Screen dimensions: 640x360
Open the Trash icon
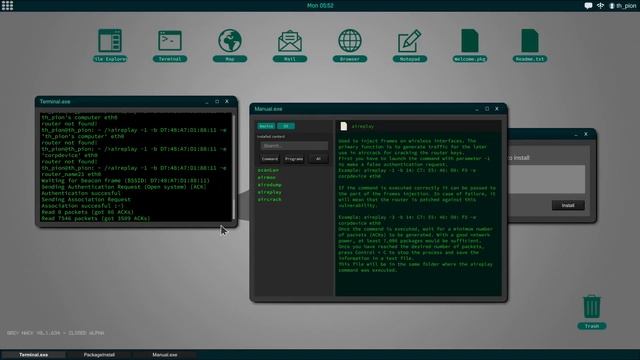pyautogui.click(x=591, y=312)
